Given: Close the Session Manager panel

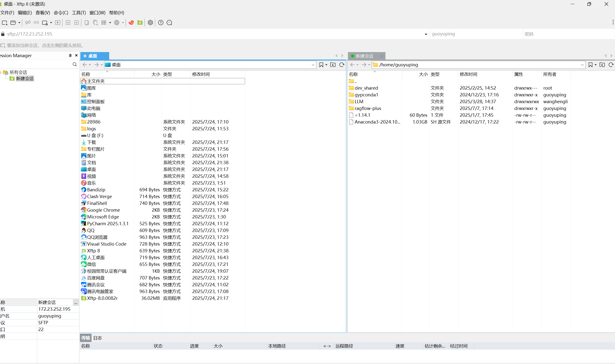Looking at the screenshot, I should pyautogui.click(x=76, y=55).
